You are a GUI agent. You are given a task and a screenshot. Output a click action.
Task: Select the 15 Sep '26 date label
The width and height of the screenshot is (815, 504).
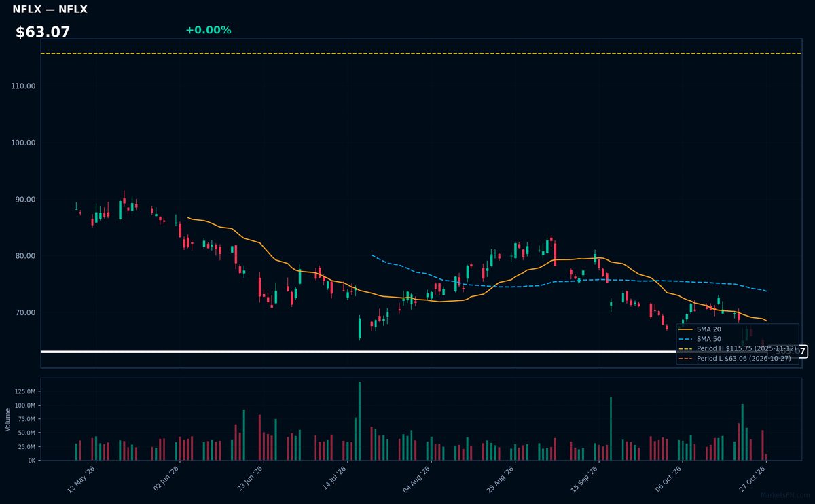click(x=584, y=480)
